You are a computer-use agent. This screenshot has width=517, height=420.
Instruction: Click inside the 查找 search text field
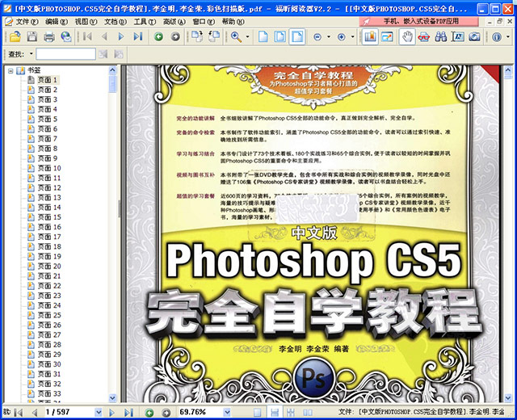(65, 54)
